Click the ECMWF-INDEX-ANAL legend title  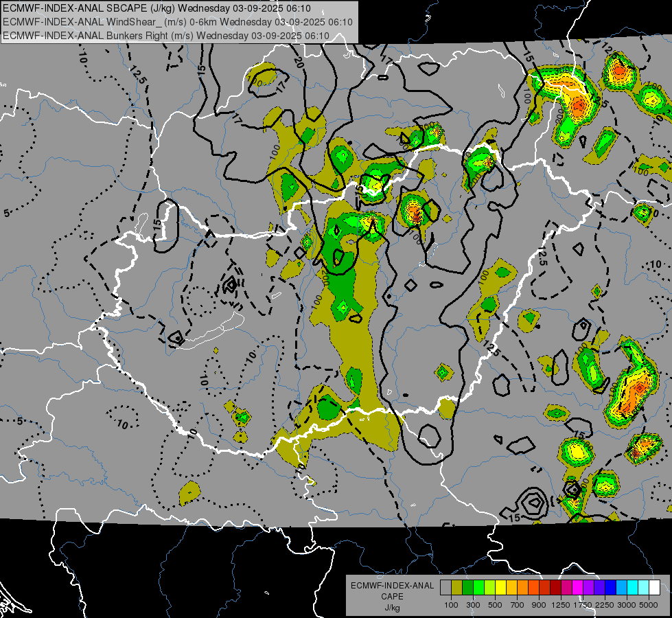click(x=392, y=586)
